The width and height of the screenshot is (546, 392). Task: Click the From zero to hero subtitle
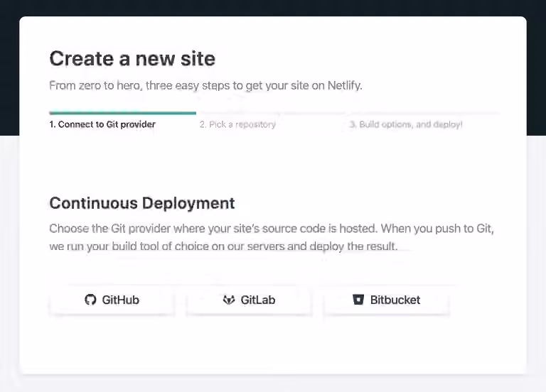coord(205,85)
